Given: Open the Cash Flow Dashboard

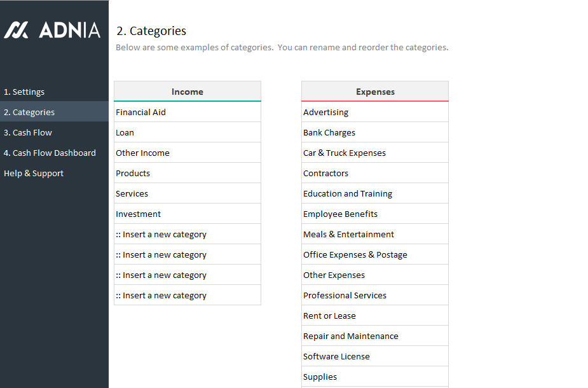Looking at the screenshot, I should click(x=50, y=153).
